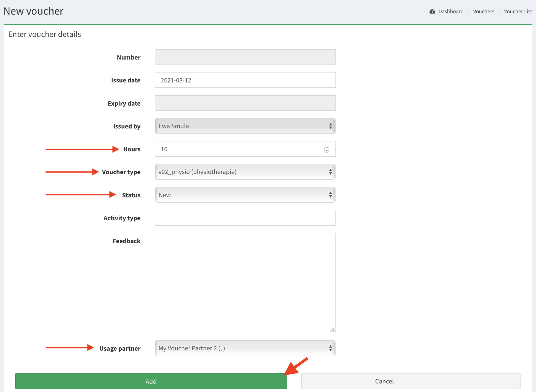Screen dimensions: 536x392
Task: Go to Vouchers breadcrumb link
Action: (484, 12)
